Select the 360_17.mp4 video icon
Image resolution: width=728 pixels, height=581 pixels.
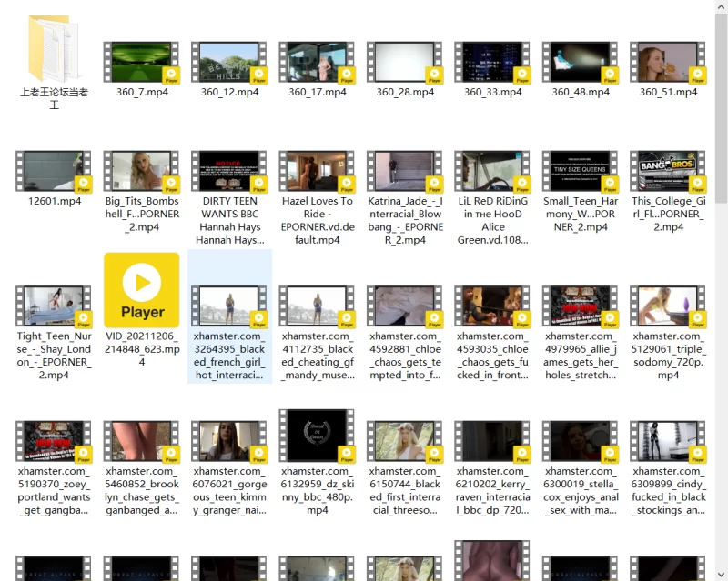[317, 62]
